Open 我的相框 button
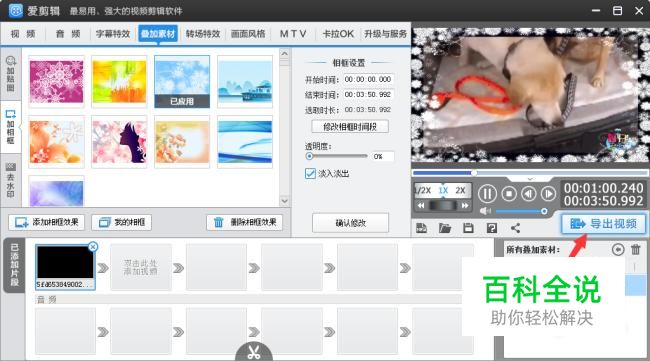This screenshot has width=650, height=361. (x=121, y=223)
